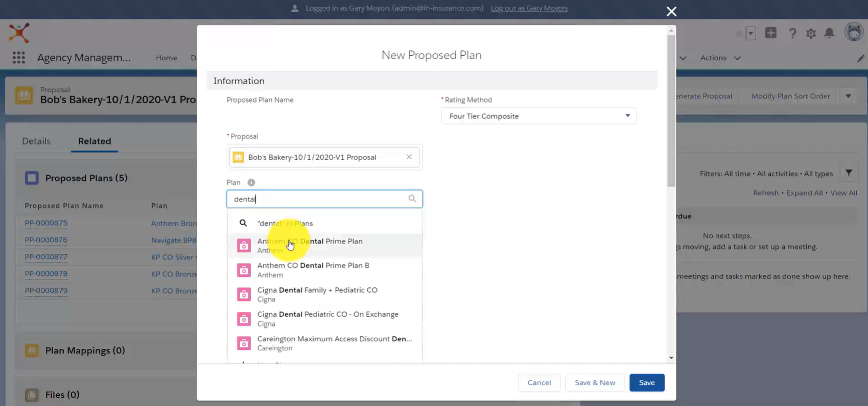
Task: Choose Cigna Dental Family + Pediatric CO
Action: pyautogui.click(x=325, y=295)
